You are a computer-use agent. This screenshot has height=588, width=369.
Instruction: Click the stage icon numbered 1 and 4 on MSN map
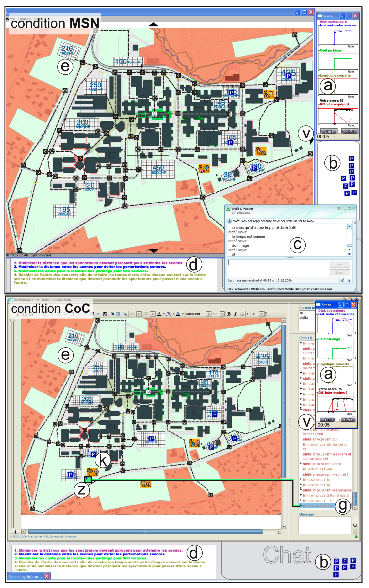[269, 94]
